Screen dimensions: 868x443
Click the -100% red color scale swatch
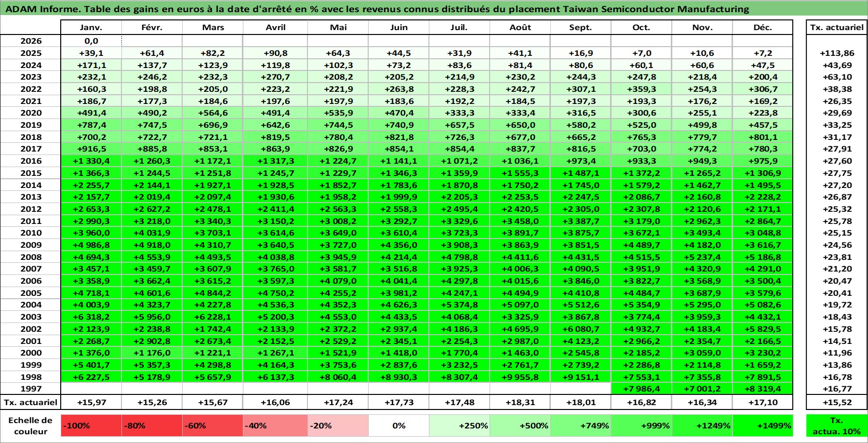[91, 426]
